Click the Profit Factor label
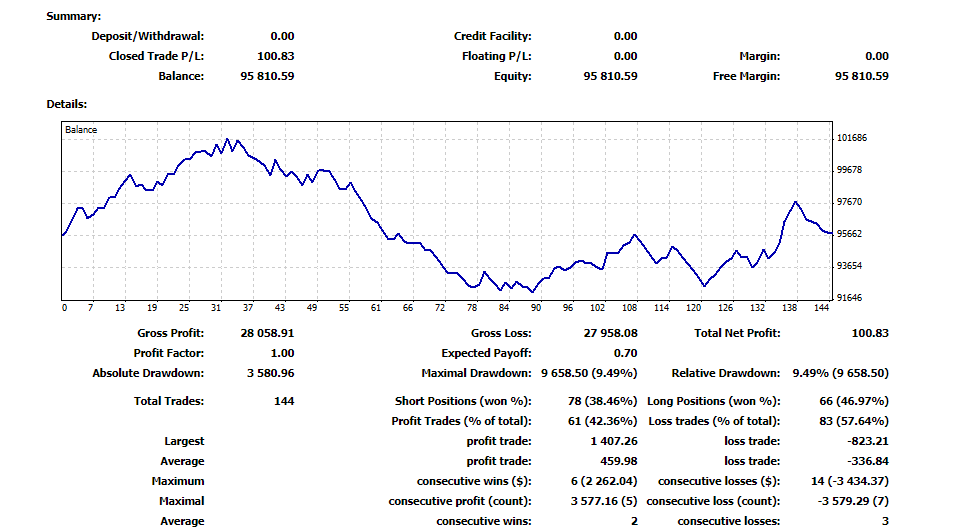Viewport: 966px width, 531px height. point(169,353)
